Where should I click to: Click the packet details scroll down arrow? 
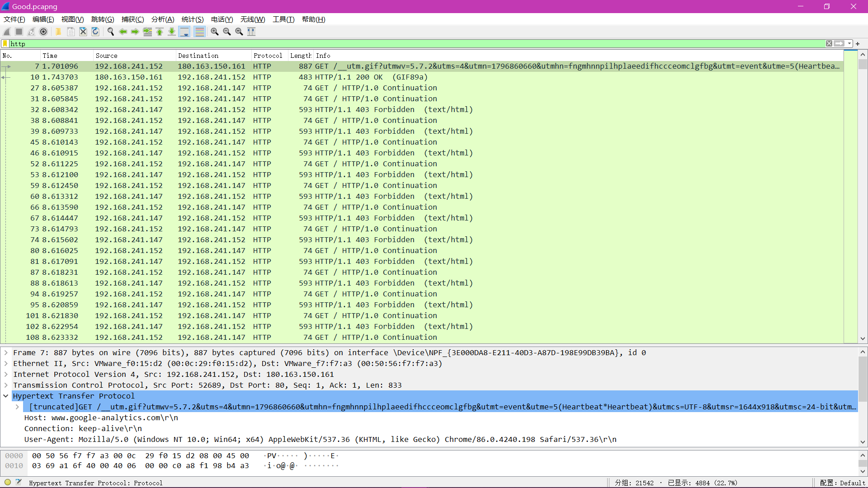[863, 442]
